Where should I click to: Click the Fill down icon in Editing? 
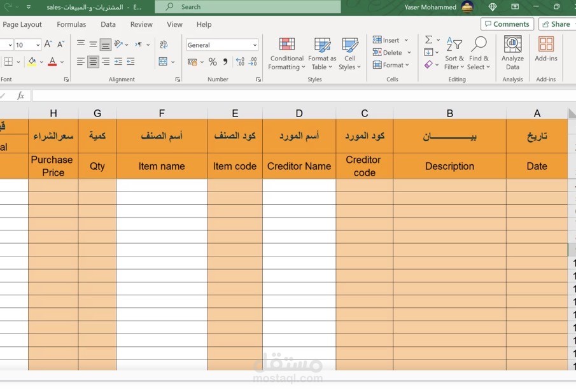(x=428, y=52)
